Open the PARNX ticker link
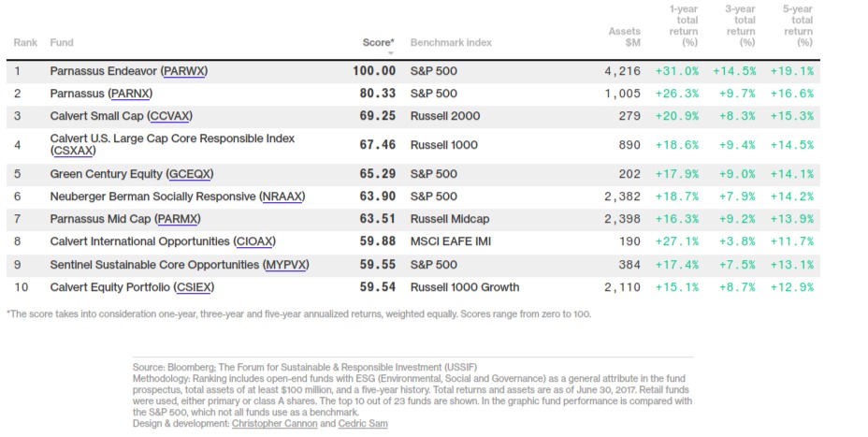This screenshot has width=868, height=437. coord(130,94)
